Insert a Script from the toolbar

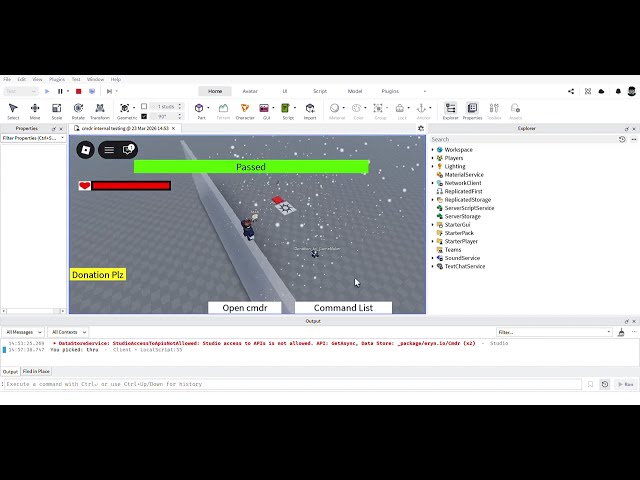286,111
